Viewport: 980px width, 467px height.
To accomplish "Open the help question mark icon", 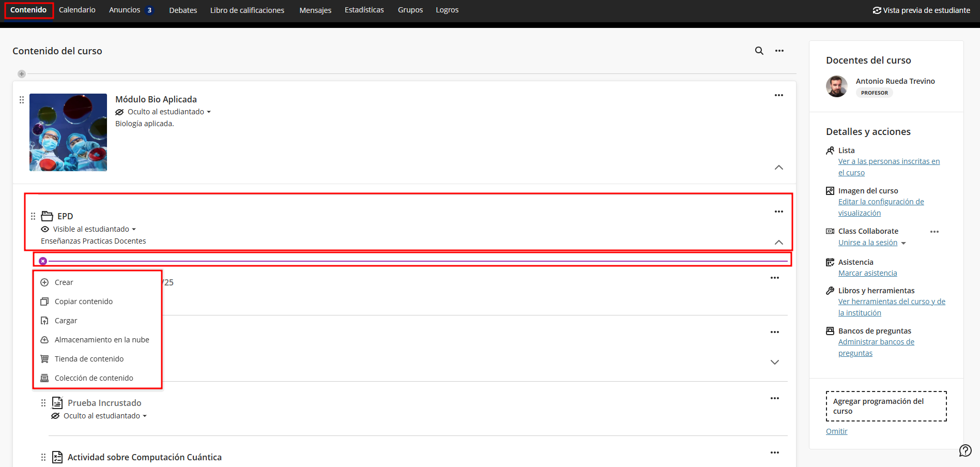I will [965, 450].
